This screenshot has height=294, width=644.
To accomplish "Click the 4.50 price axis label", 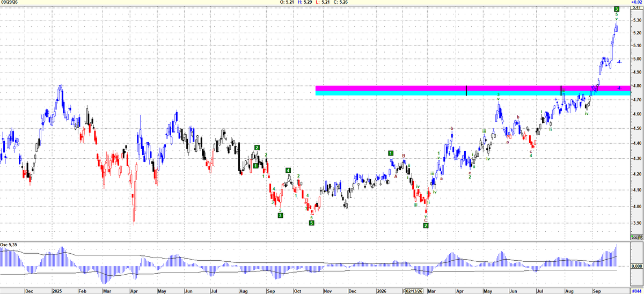I will [x=637, y=129].
